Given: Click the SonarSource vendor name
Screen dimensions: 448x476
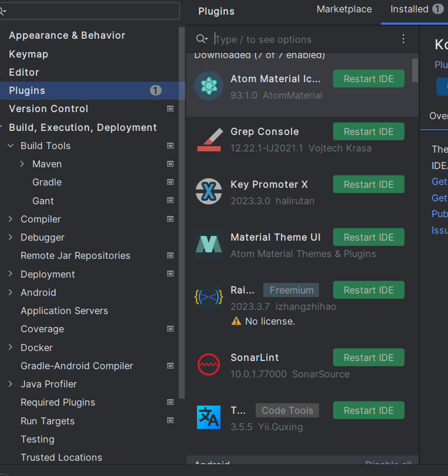Looking at the screenshot, I should pos(321,374).
